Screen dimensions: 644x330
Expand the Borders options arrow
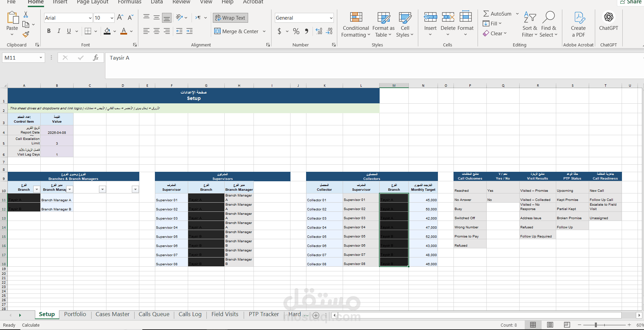[x=96, y=32]
